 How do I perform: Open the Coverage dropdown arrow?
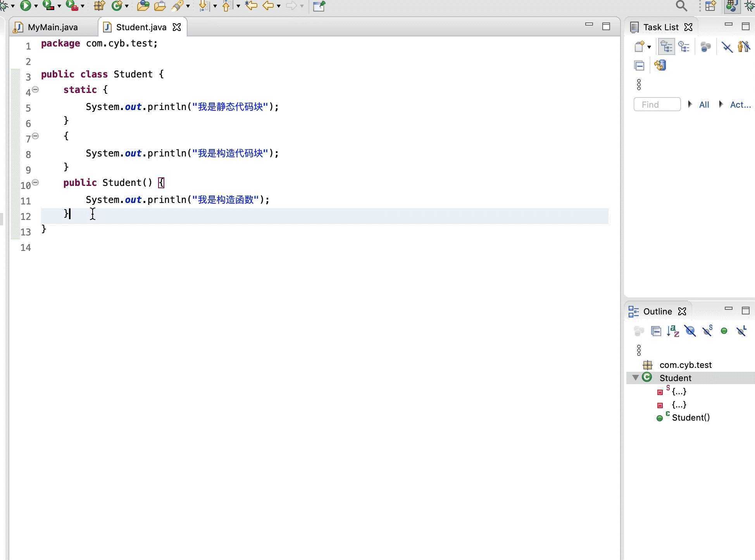click(59, 6)
